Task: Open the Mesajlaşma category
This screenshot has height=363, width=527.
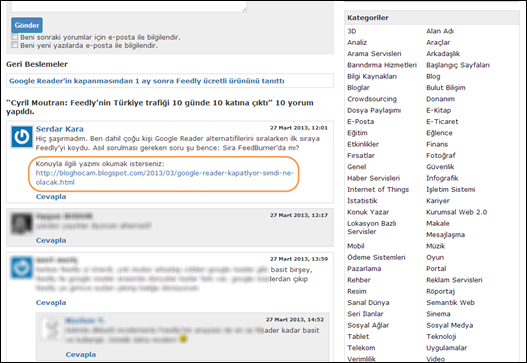Action: (x=445, y=235)
